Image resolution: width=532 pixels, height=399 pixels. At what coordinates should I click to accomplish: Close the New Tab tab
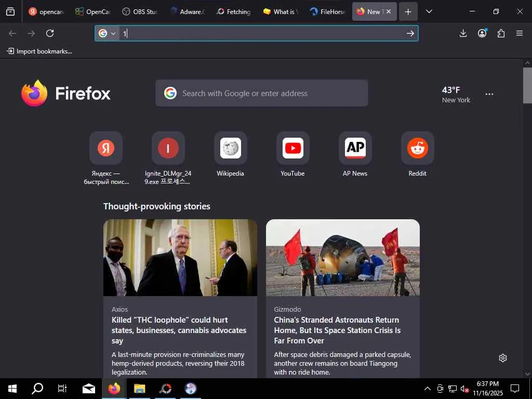click(389, 11)
